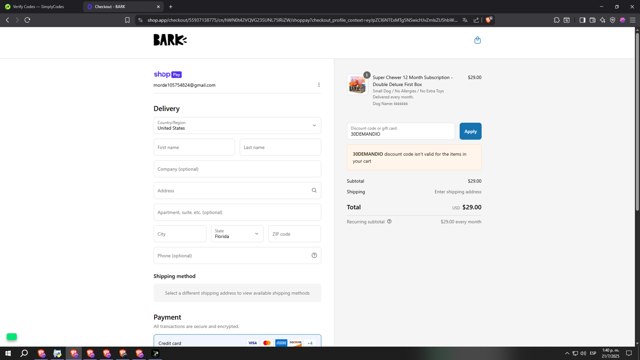This screenshot has height=360, width=640.
Task: Click the BARK logo
Action: [x=170, y=40]
